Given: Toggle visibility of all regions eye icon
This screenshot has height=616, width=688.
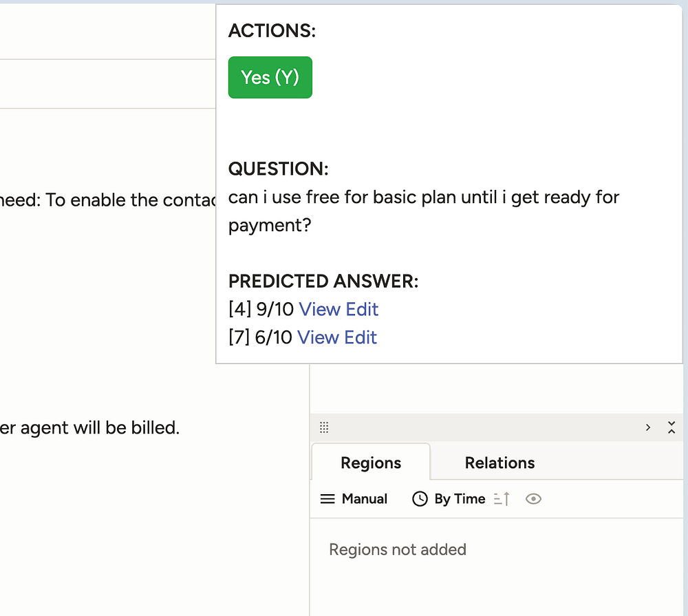Looking at the screenshot, I should point(533,499).
